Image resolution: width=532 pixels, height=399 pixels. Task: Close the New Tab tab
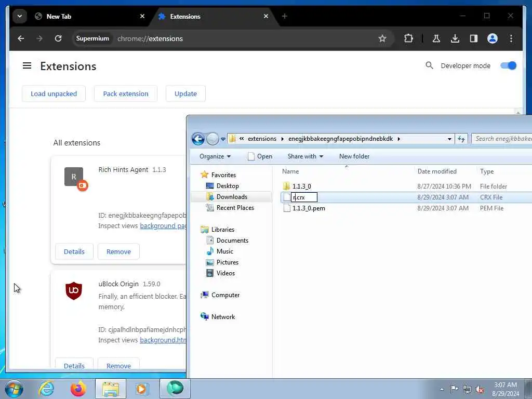coord(142,16)
